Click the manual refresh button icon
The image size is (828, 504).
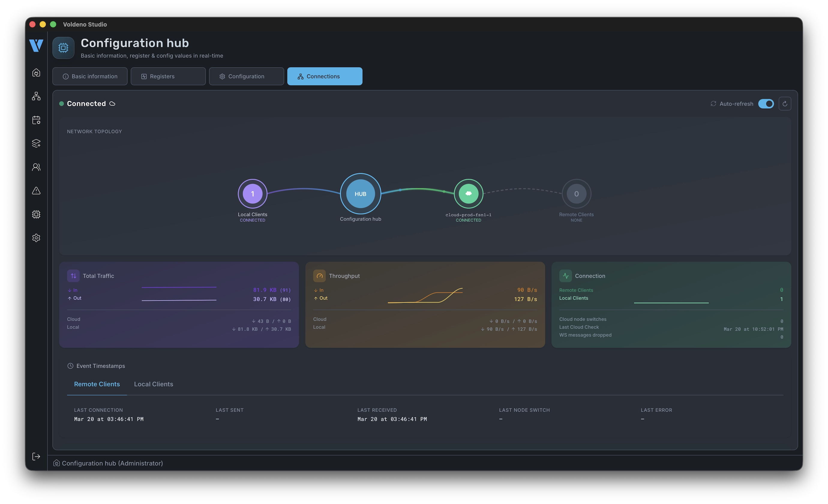coord(785,104)
